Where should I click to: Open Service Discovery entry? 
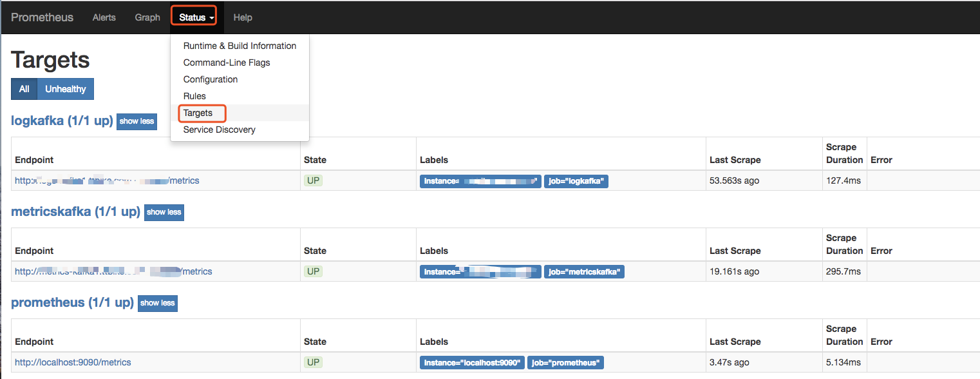(x=240, y=130)
